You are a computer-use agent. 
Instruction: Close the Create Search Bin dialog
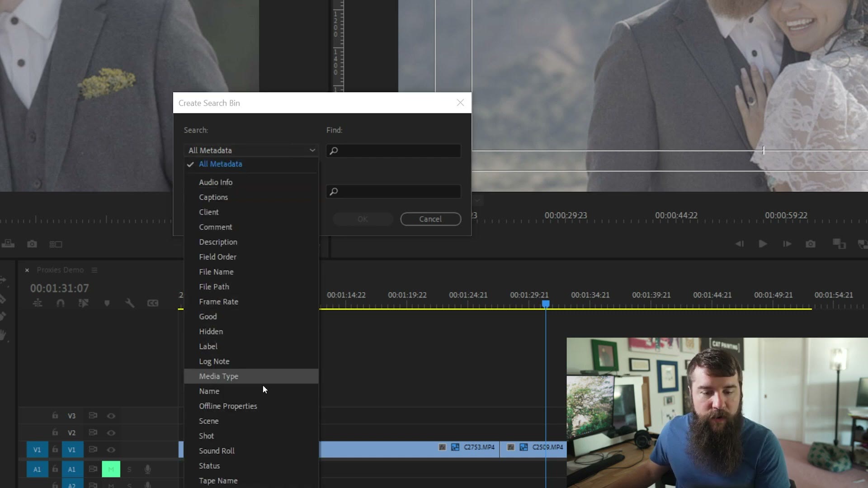(x=460, y=103)
